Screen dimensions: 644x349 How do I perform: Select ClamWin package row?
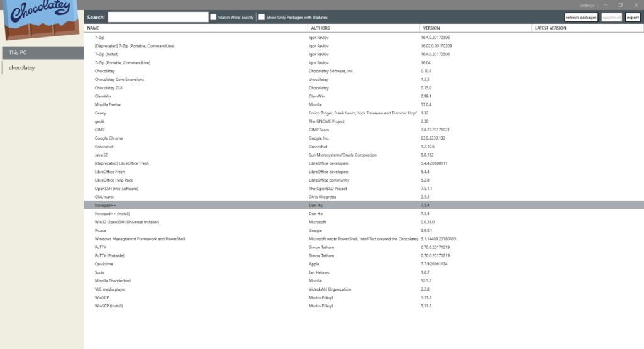click(x=364, y=96)
